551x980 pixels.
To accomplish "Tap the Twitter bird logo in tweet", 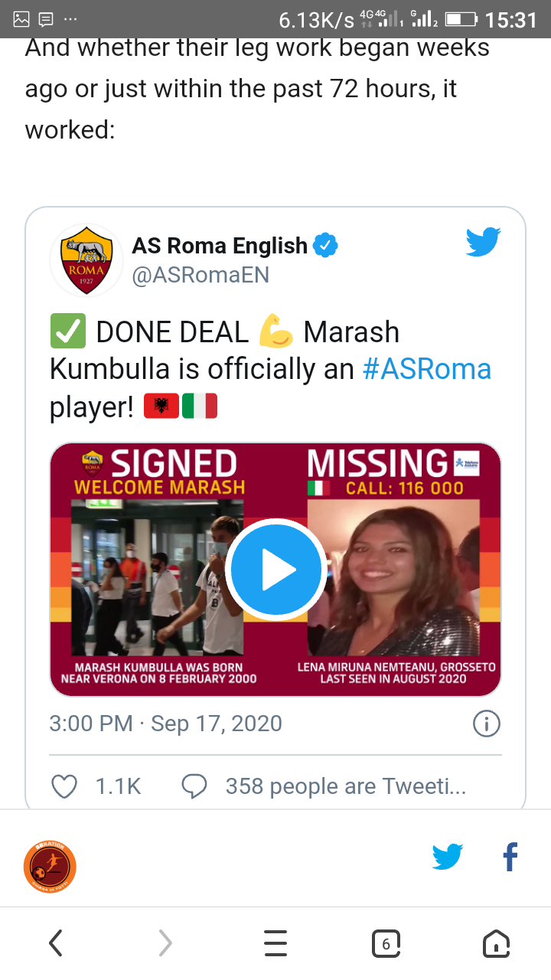I will (484, 243).
